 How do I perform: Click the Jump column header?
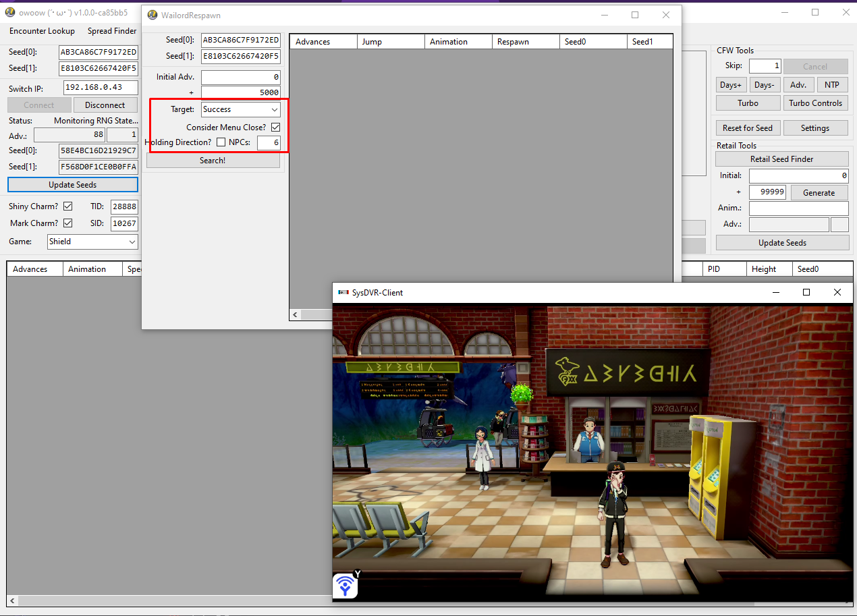(x=391, y=42)
